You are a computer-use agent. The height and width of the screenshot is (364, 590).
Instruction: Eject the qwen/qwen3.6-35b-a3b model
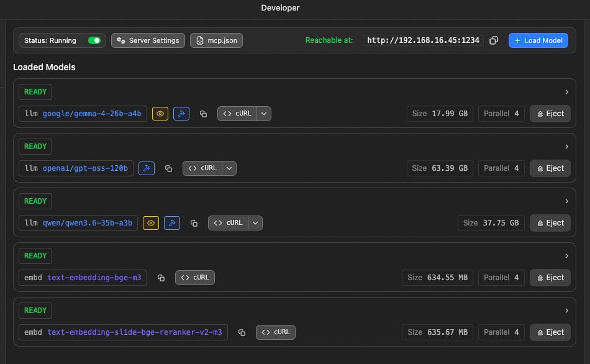coord(550,223)
